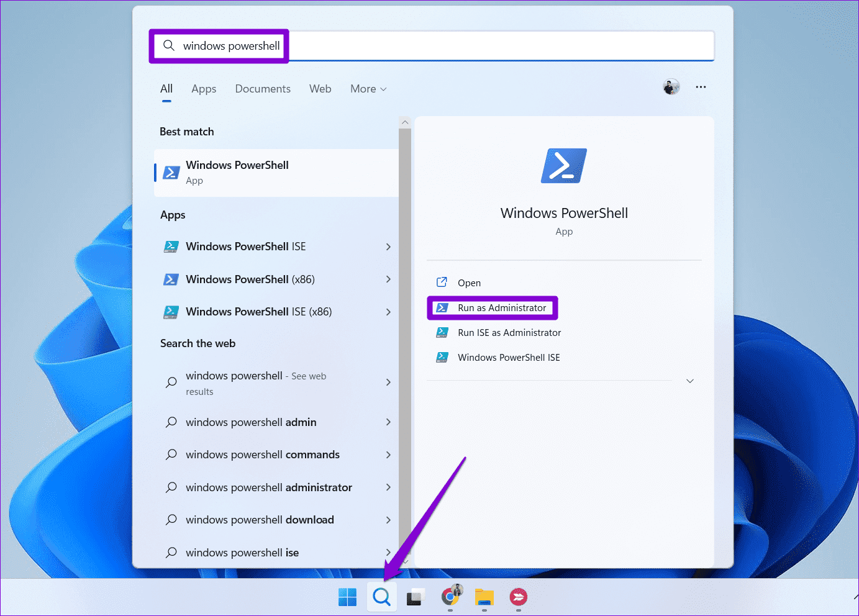
Task: Open File Explorer from the taskbar
Action: pos(484,597)
